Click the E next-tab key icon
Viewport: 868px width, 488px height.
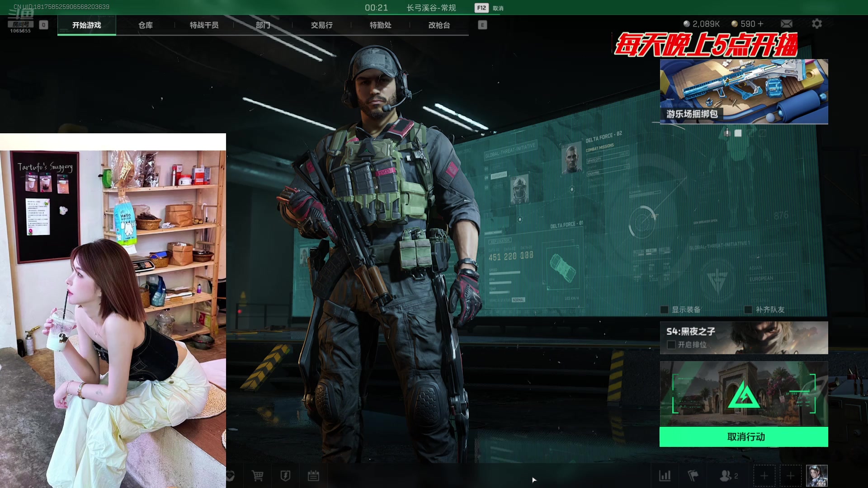point(482,25)
